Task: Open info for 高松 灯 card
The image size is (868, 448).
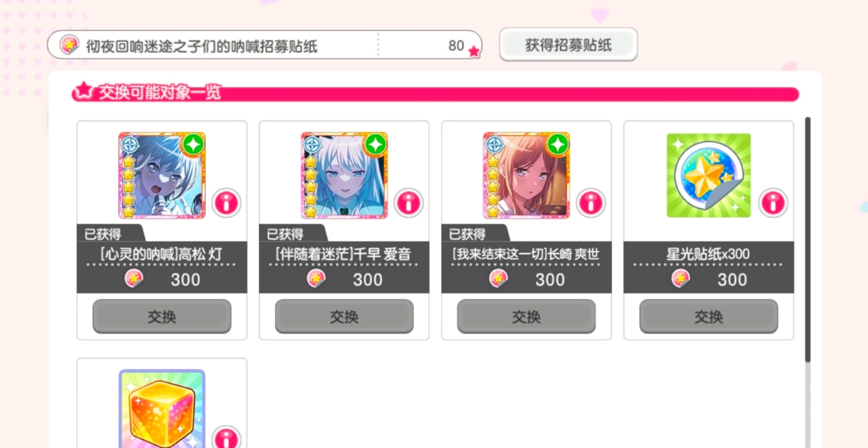Action: 226,203
